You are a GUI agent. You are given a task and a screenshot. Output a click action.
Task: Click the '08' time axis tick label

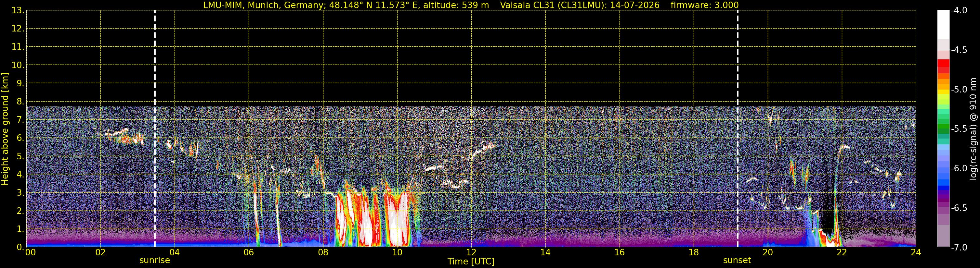click(323, 252)
